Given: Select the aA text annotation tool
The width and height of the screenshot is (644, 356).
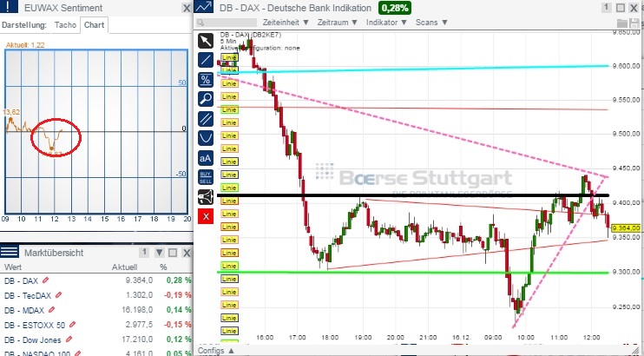Looking at the screenshot, I should tap(206, 157).
